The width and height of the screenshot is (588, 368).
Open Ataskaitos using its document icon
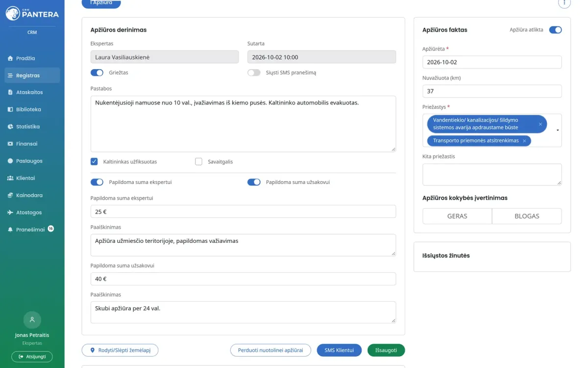coord(10,92)
